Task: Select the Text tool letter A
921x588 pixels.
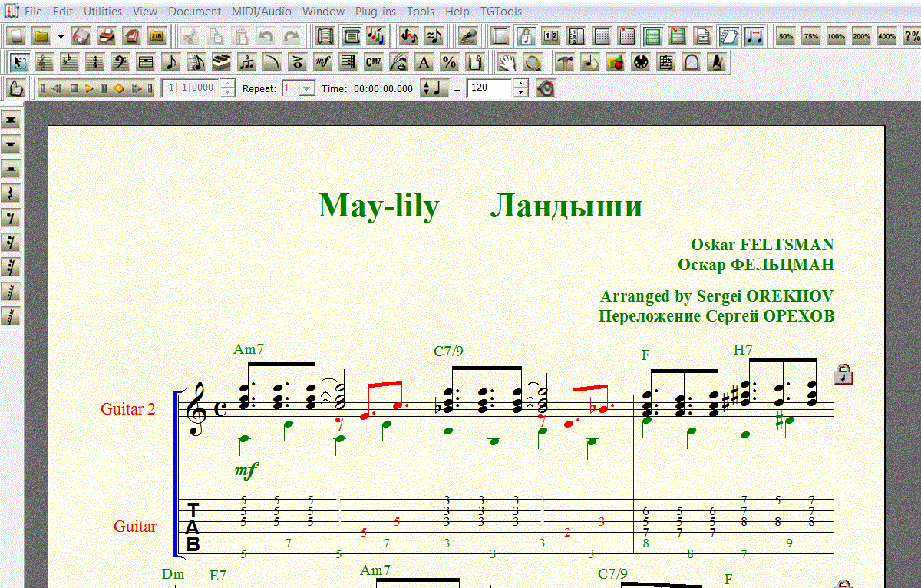Action: (x=424, y=62)
